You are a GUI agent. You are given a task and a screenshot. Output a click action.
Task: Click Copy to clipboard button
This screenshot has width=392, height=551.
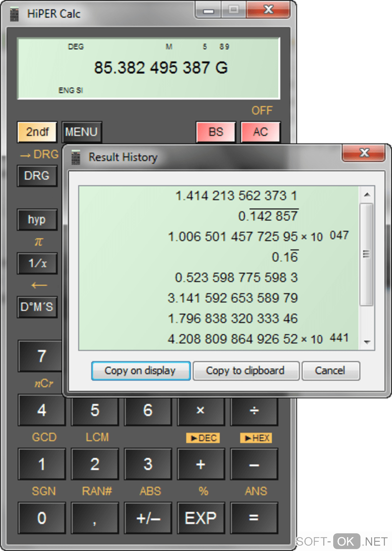click(246, 371)
